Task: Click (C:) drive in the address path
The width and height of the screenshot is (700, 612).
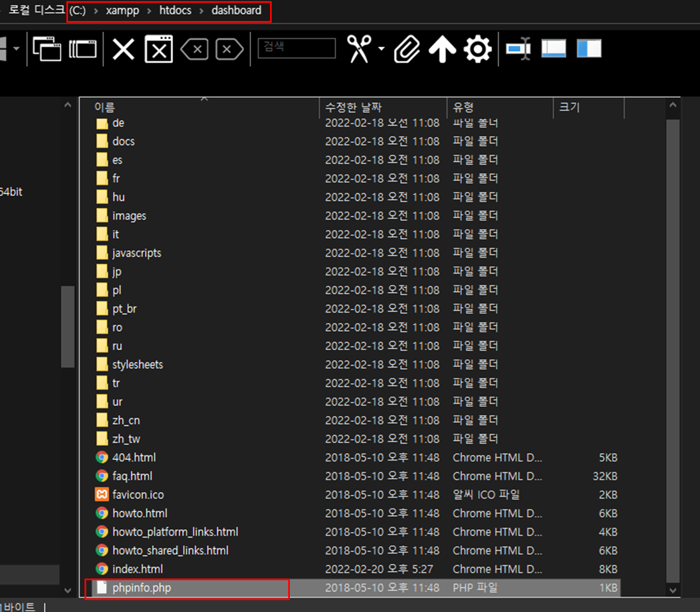Action: (x=78, y=11)
